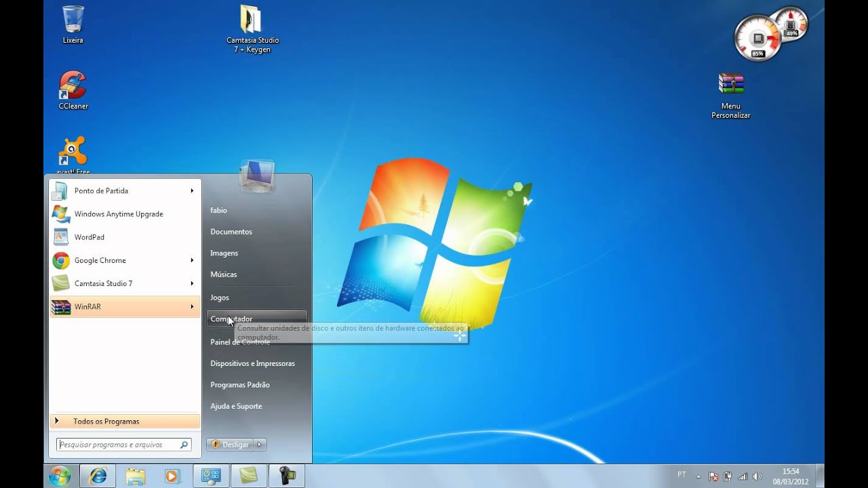
Task: Open Computador from Start menu
Action: (x=257, y=319)
